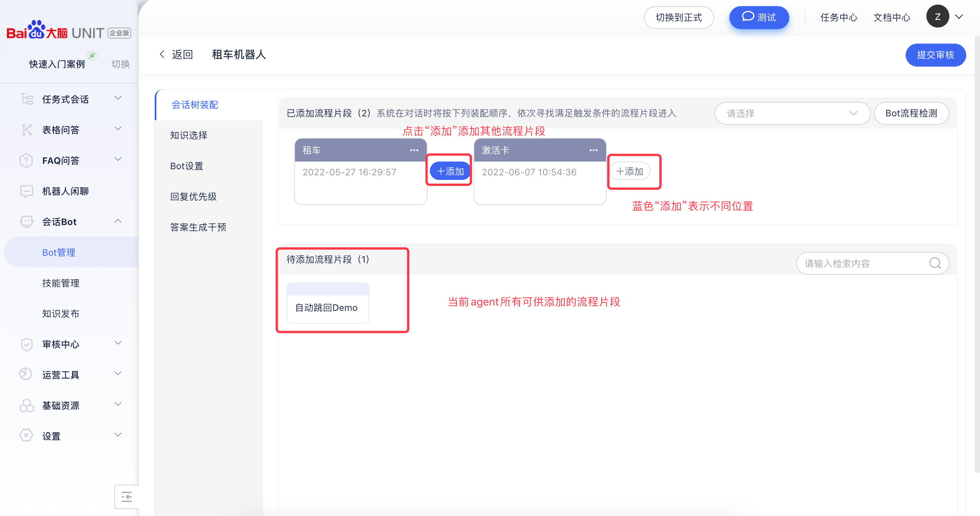Click the 基础资源 cubes icon
This screenshot has height=516, width=980.
click(27, 405)
